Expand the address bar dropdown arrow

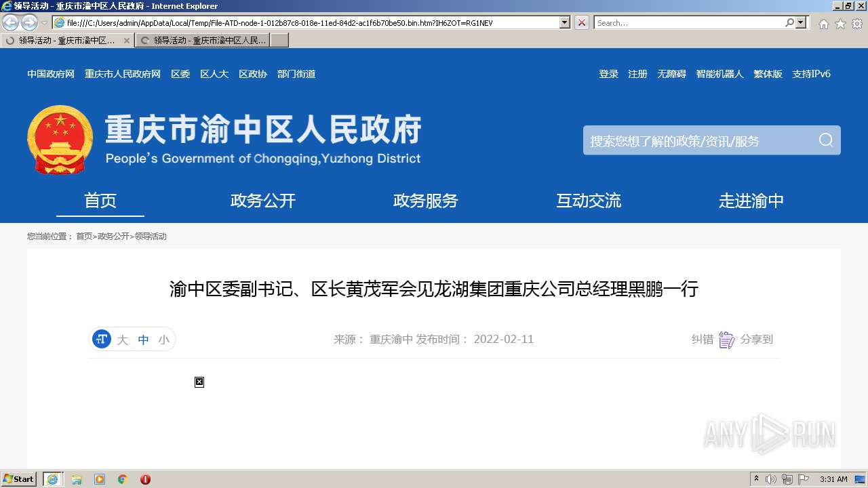[565, 22]
